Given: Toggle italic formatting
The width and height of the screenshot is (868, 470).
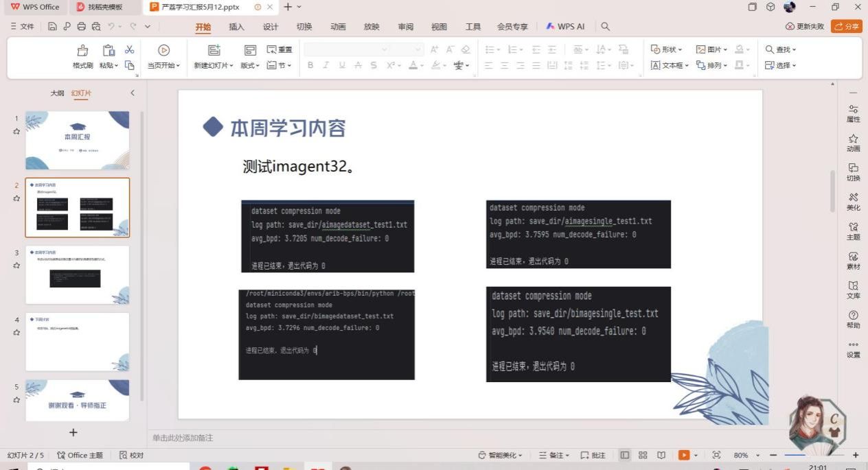Looking at the screenshot, I should tap(325, 65).
